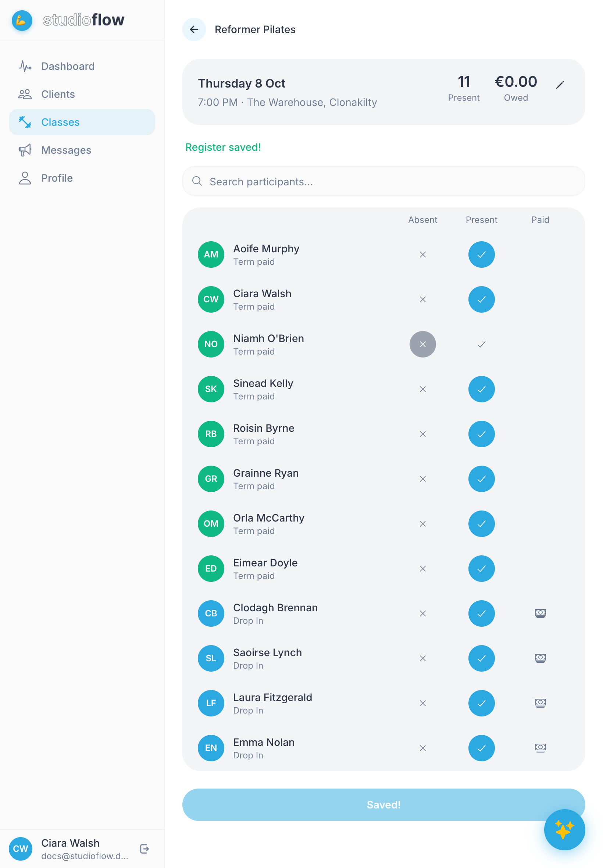Select Saoirse Lynch's name
The width and height of the screenshot is (603, 868).
[x=267, y=652]
